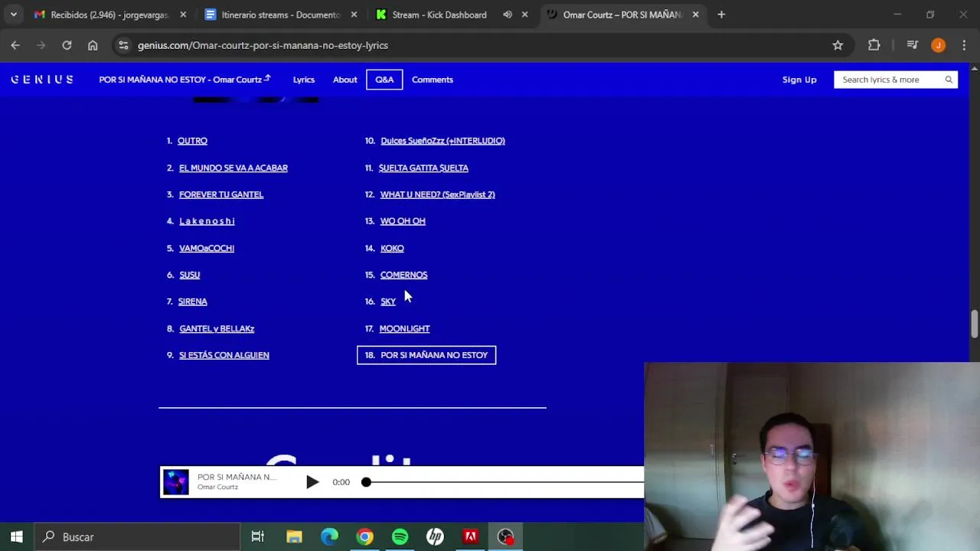
Task: Open track MOONLIGHT
Action: coord(404,328)
